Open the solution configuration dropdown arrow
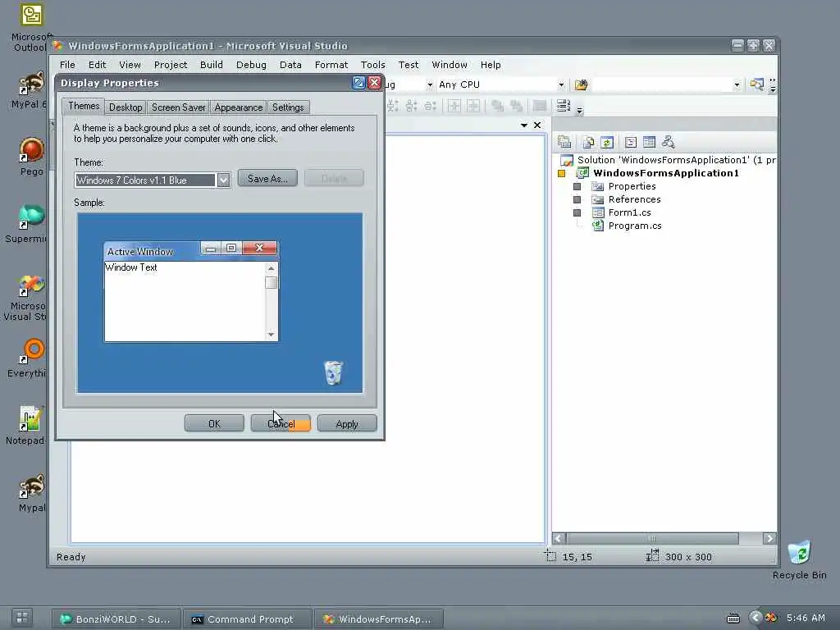840x630 pixels. click(x=429, y=84)
